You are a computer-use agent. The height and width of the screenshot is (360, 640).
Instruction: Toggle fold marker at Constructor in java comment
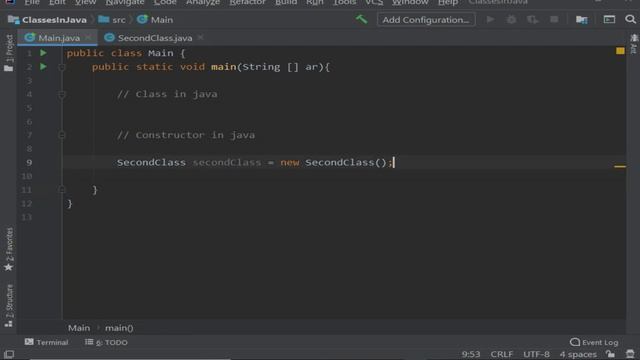[62, 135]
